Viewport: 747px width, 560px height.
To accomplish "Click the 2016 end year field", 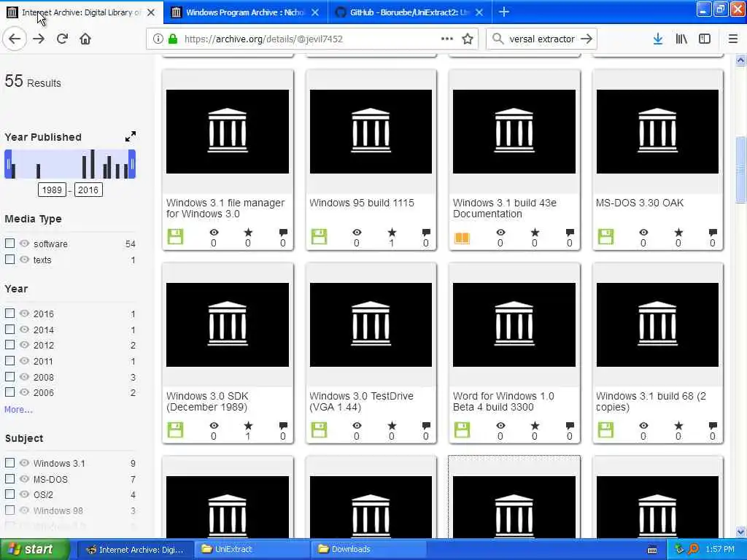I will click(88, 190).
